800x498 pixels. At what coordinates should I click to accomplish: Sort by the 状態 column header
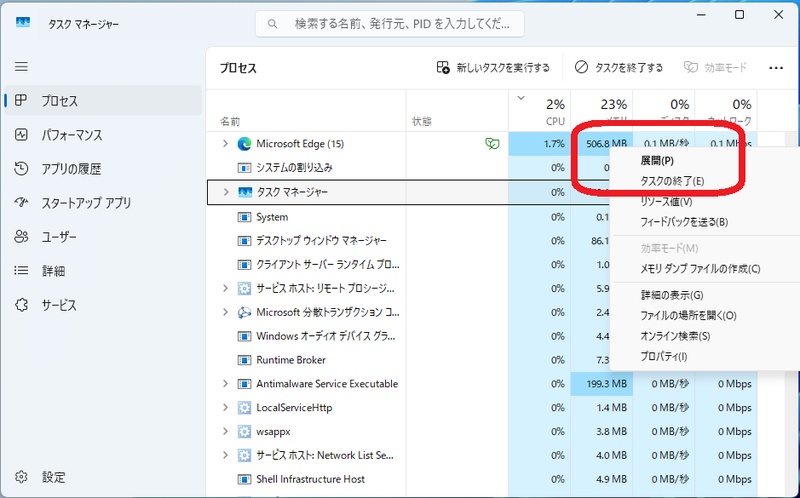457,111
